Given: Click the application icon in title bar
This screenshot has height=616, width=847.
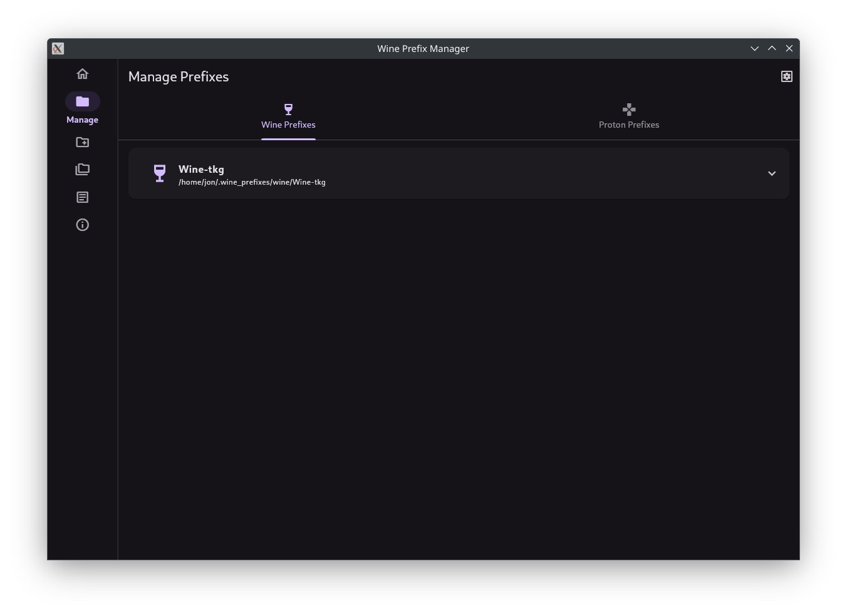Looking at the screenshot, I should pos(58,49).
